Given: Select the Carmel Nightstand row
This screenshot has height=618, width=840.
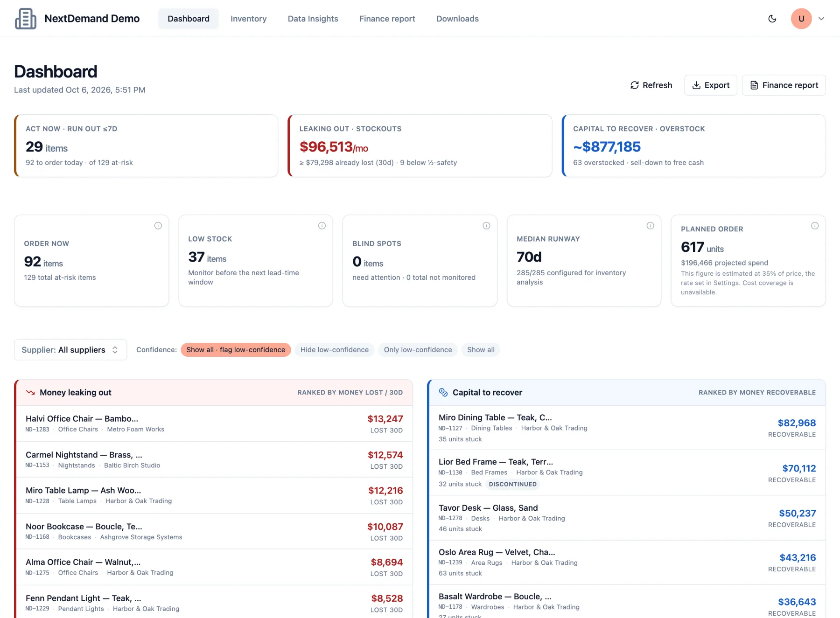Looking at the screenshot, I should click(215, 459).
